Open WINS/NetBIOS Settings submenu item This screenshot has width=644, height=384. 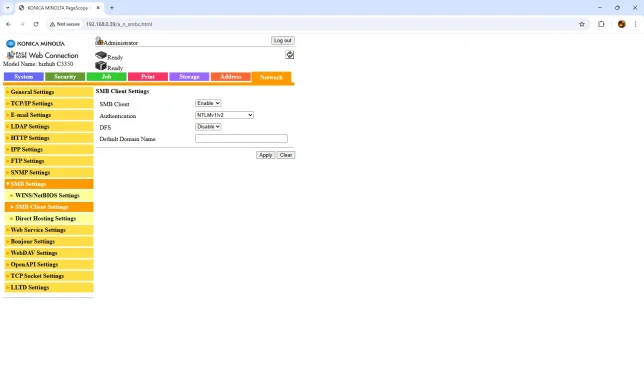coord(49,195)
